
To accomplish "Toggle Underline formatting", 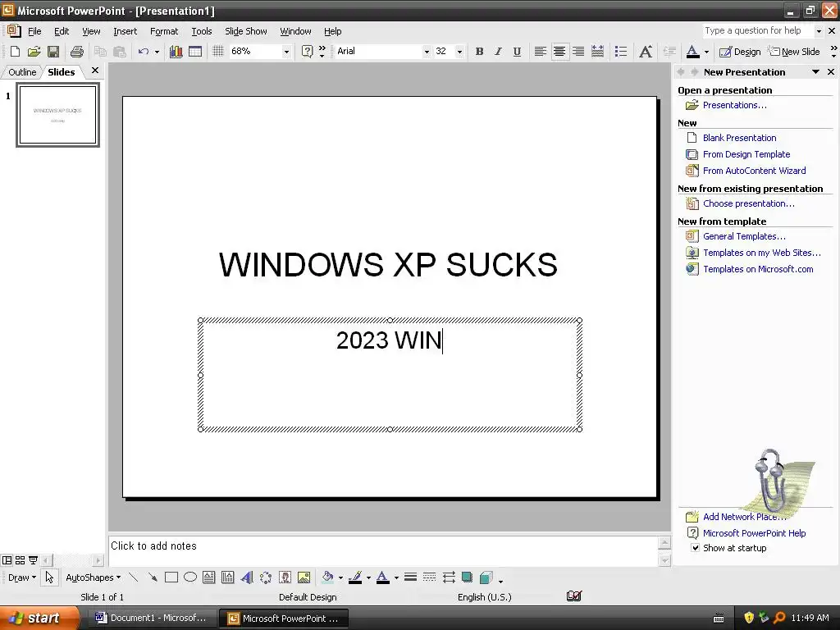I will click(517, 52).
